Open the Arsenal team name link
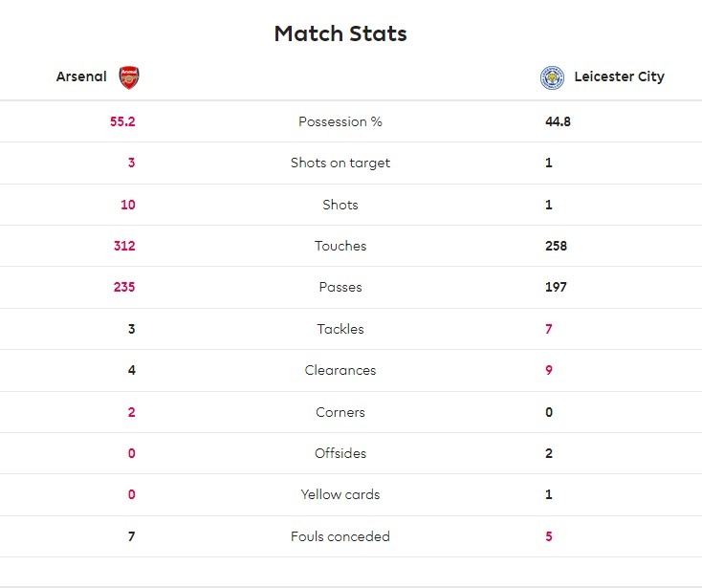 click(81, 76)
